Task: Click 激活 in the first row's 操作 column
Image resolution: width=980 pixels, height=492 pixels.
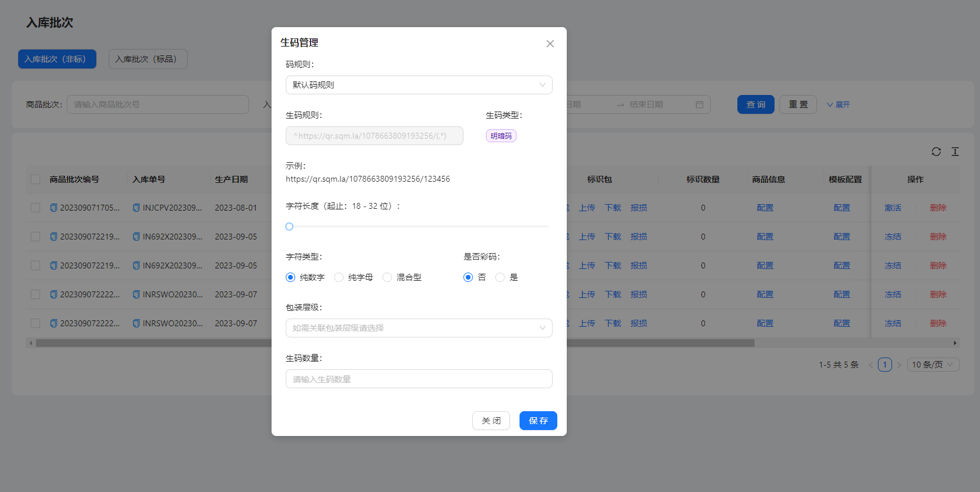Action: click(893, 208)
